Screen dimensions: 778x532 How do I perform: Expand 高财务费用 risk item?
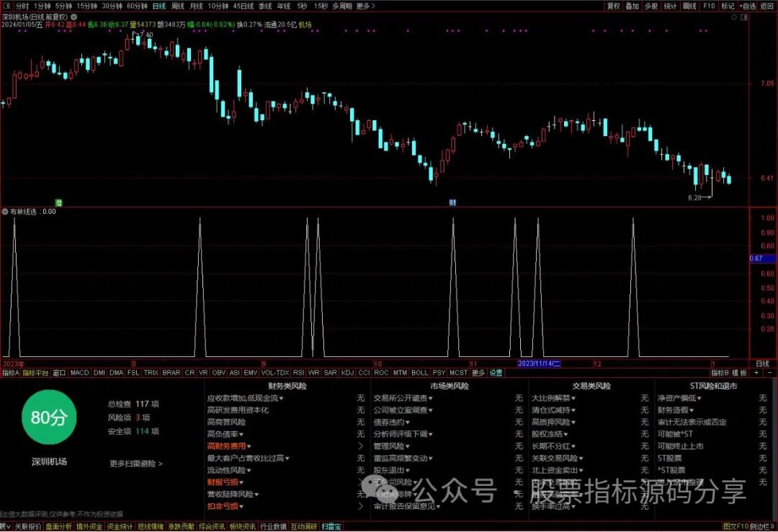(229, 446)
